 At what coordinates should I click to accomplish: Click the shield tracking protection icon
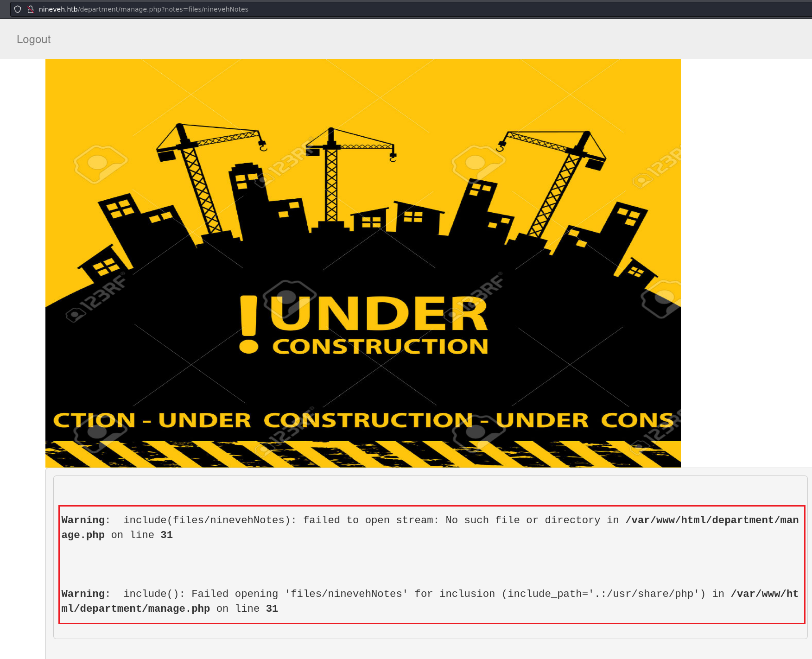click(x=18, y=9)
